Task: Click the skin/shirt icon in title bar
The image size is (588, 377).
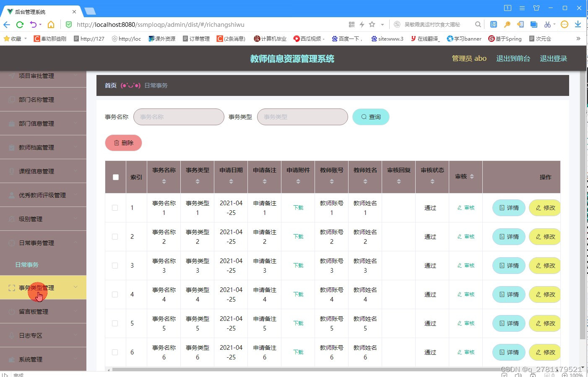Action: [536, 8]
